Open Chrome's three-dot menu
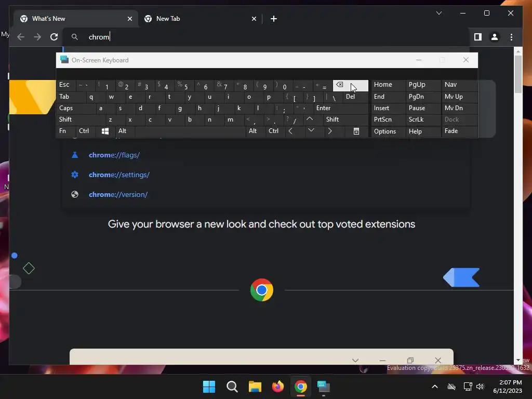The image size is (532, 399). [x=511, y=37]
